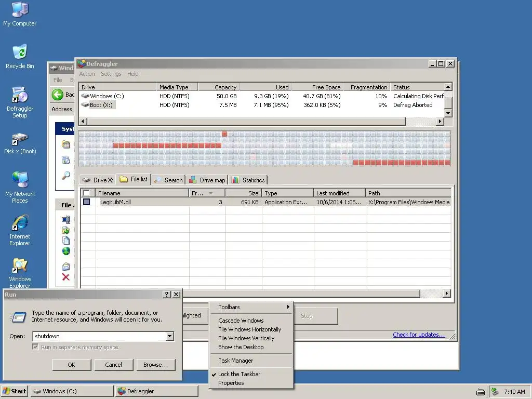Click the Fragmentation column header

click(x=367, y=87)
